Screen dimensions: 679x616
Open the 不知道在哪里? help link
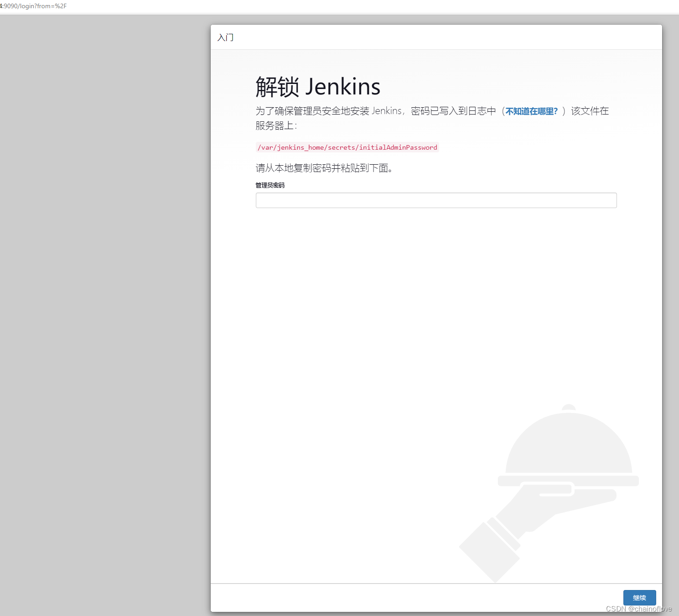click(531, 111)
